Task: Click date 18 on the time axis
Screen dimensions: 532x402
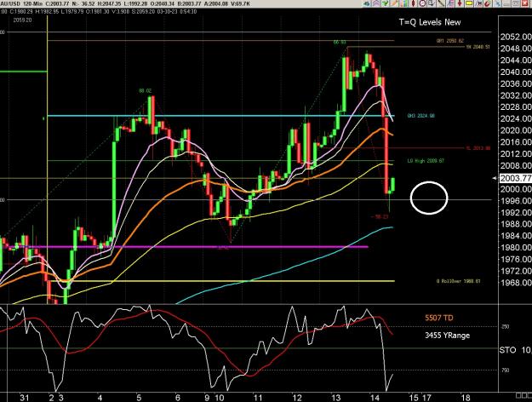Action: [x=466, y=398]
